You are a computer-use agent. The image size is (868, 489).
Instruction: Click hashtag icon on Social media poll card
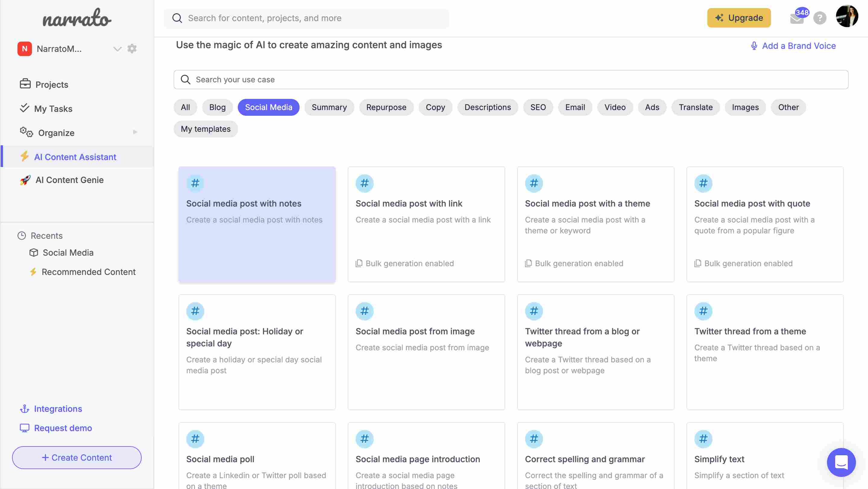[195, 439]
